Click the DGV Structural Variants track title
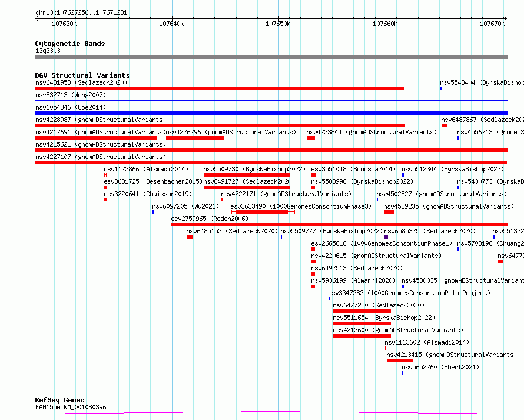Image resolution: width=524 pixels, height=420 pixels. (82, 75)
